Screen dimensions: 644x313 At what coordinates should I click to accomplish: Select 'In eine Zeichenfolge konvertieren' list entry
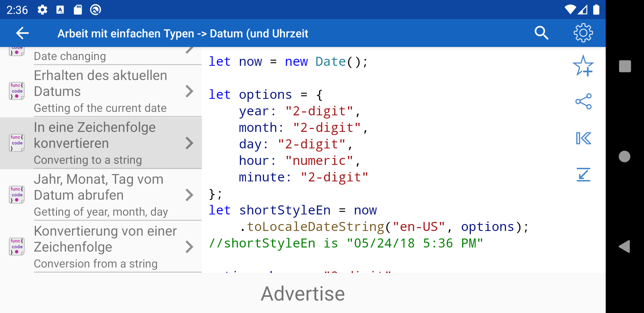101,143
